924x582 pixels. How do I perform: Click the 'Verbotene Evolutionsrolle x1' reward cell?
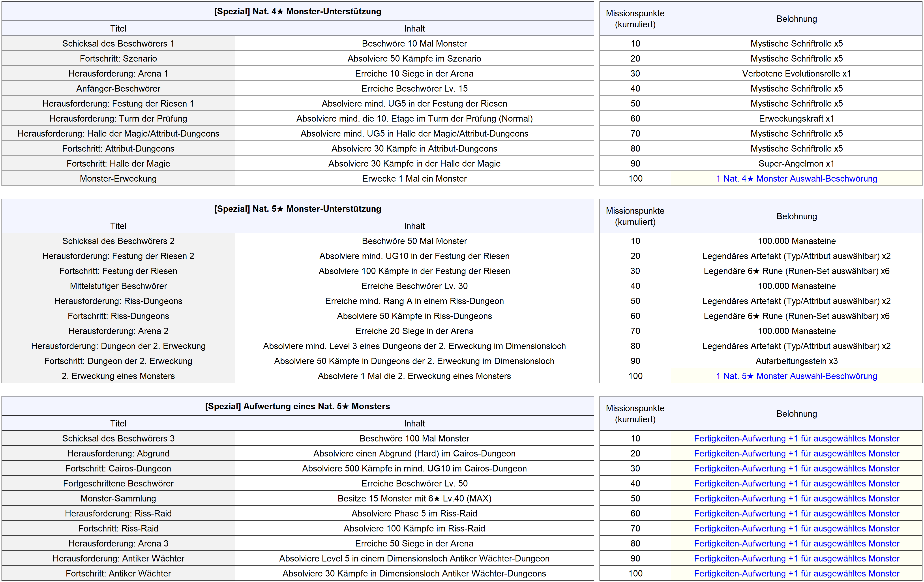796,73
